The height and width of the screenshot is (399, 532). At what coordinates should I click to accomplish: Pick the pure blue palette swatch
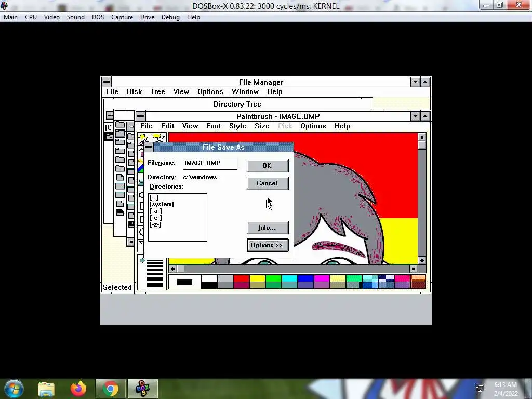click(305, 278)
